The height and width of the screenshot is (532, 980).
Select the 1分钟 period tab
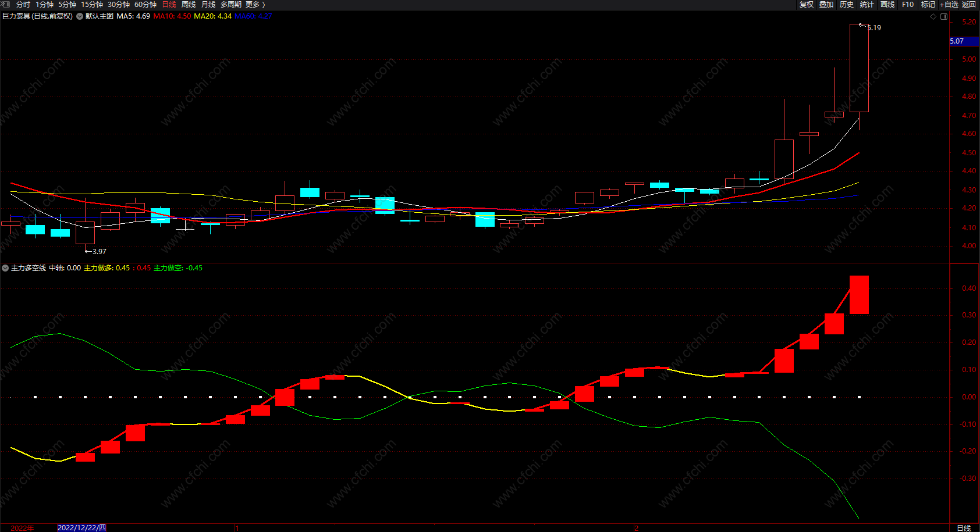(44, 5)
